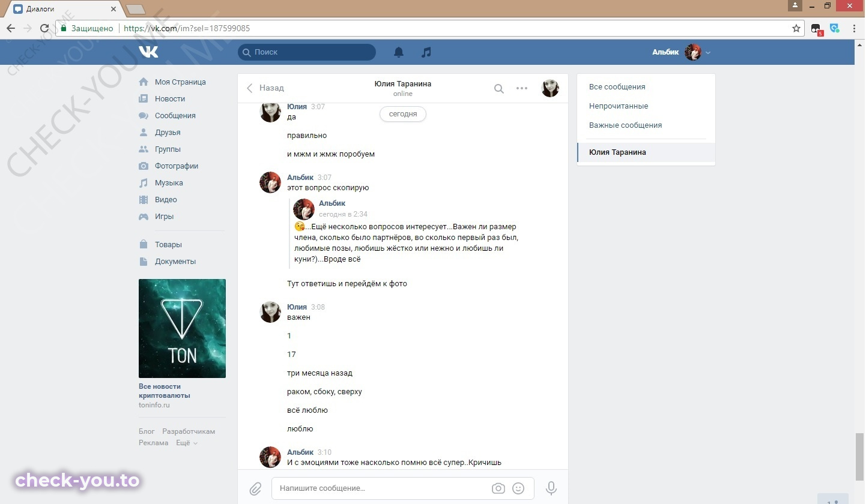
Task: Open Группы in the left menu
Action: pos(168,149)
